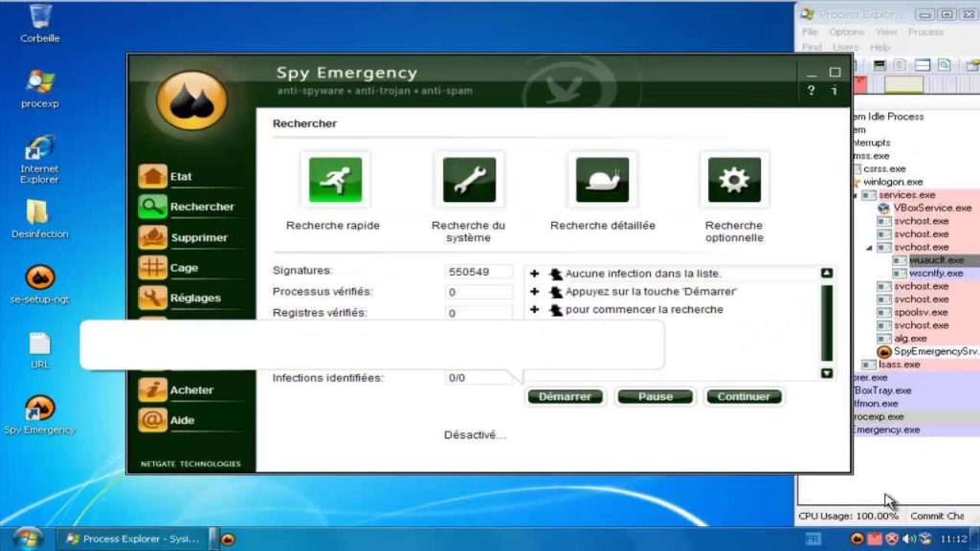The height and width of the screenshot is (551, 980).
Task: Click the Continuer button
Action: (744, 397)
